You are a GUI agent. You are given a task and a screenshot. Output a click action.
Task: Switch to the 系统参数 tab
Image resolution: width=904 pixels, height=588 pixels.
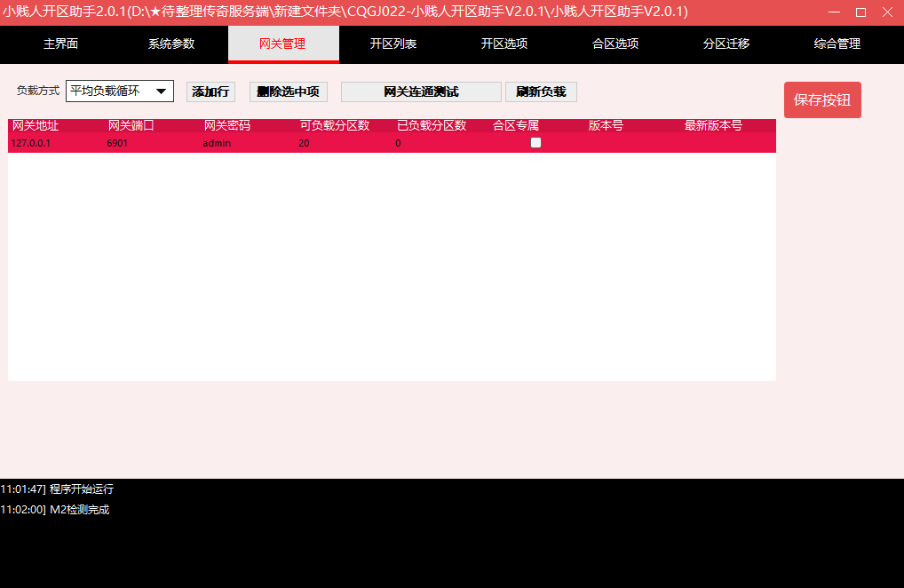pyautogui.click(x=171, y=44)
